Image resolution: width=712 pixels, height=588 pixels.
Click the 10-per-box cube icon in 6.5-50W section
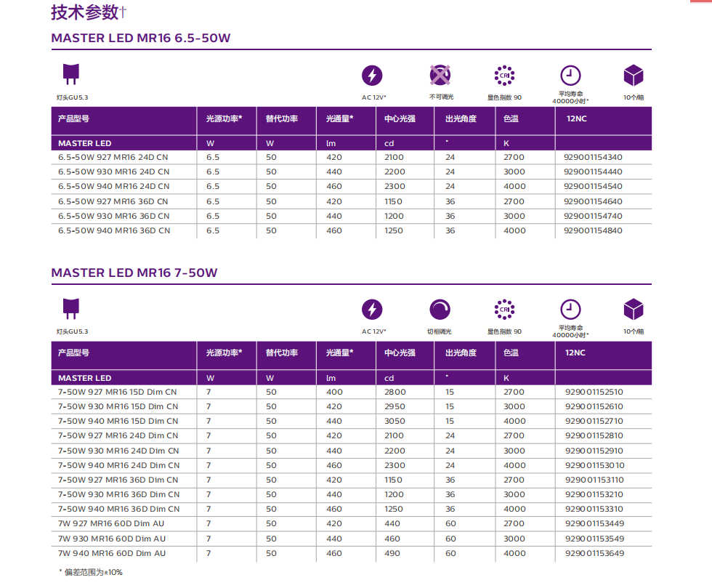tap(634, 75)
